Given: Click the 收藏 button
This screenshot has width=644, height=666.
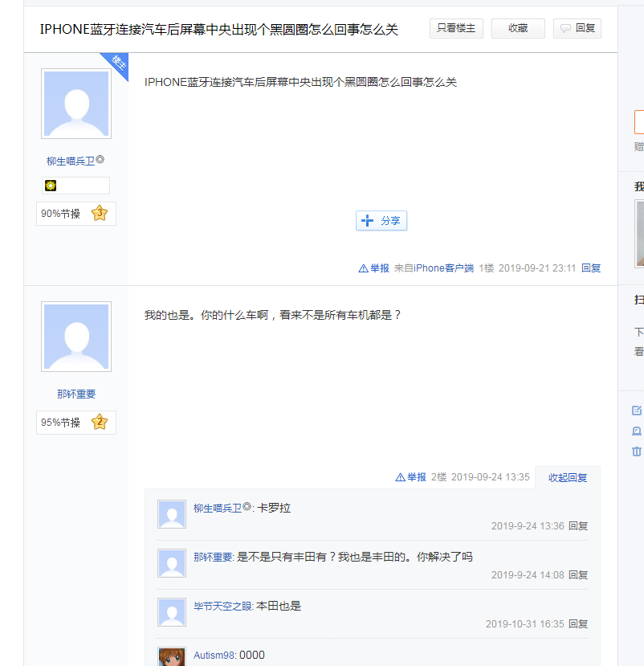Looking at the screenshot, I should click(x=518, y=28).
